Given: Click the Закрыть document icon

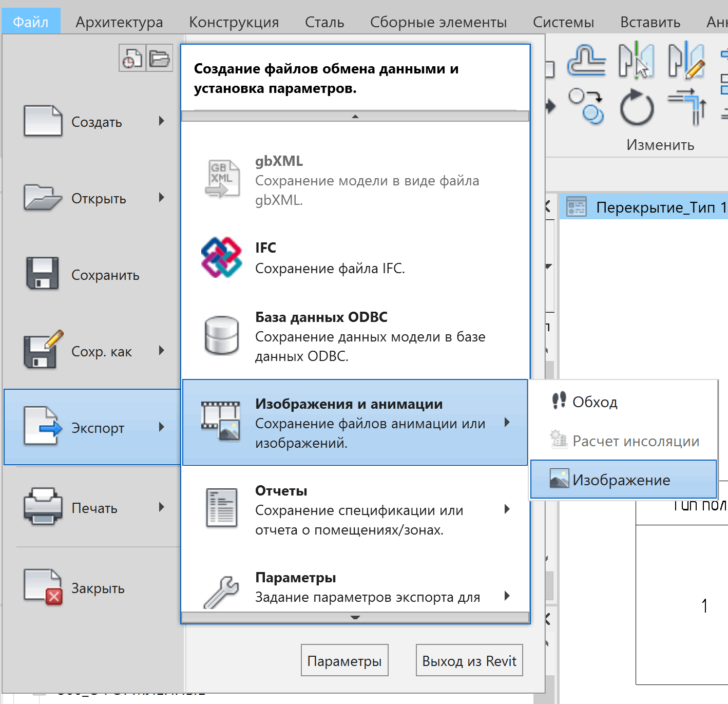Looking at the screenshot, I should 43,587.
